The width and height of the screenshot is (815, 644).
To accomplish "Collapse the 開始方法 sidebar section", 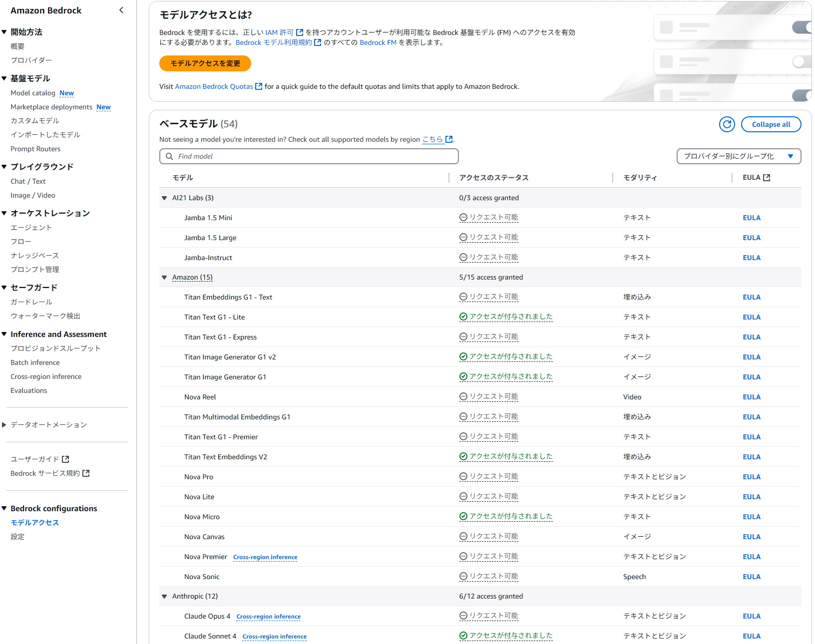I will 4,32.
